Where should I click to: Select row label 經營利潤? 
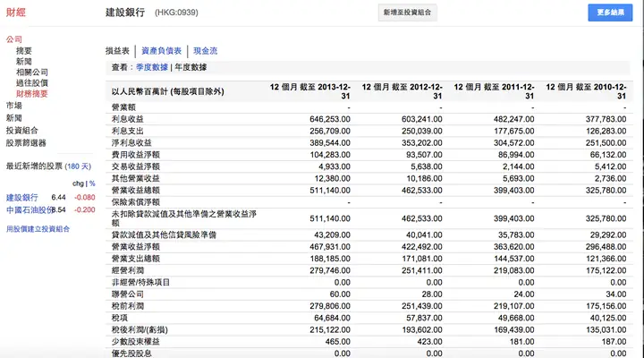tap(128, 270)
